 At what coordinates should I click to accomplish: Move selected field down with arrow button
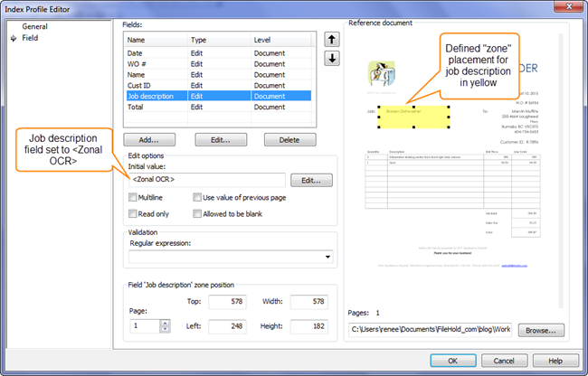[x=332, y=59]
